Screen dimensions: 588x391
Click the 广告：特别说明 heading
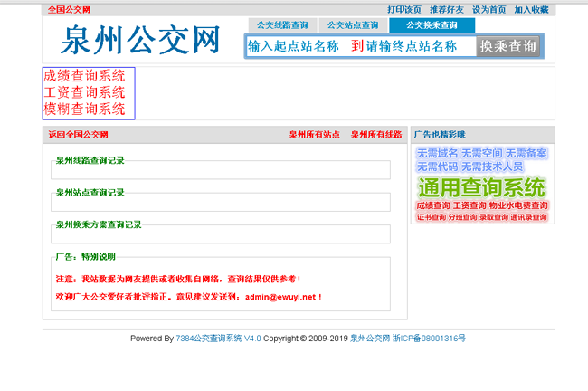click(x=86, y=257)
